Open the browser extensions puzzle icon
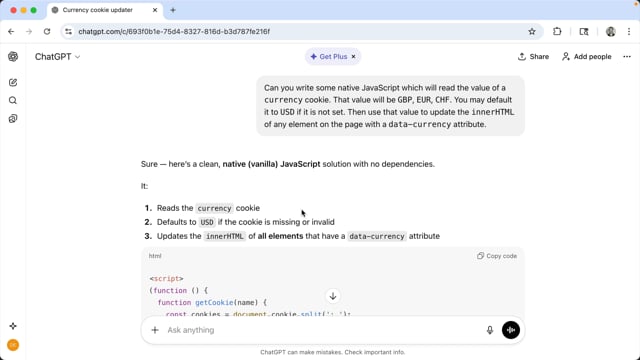 [x=557, y=31]
